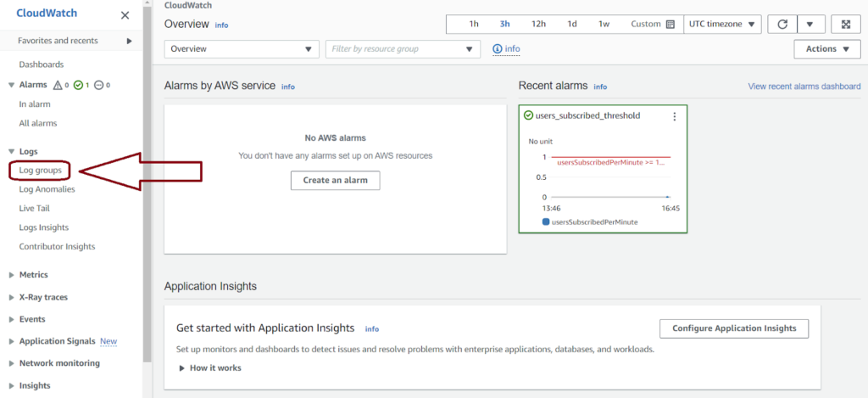Toggle the usersSubscribedPerMinute legend swatch
The image size is (868, 398).
pyautogui.click(x=546, y=221)
